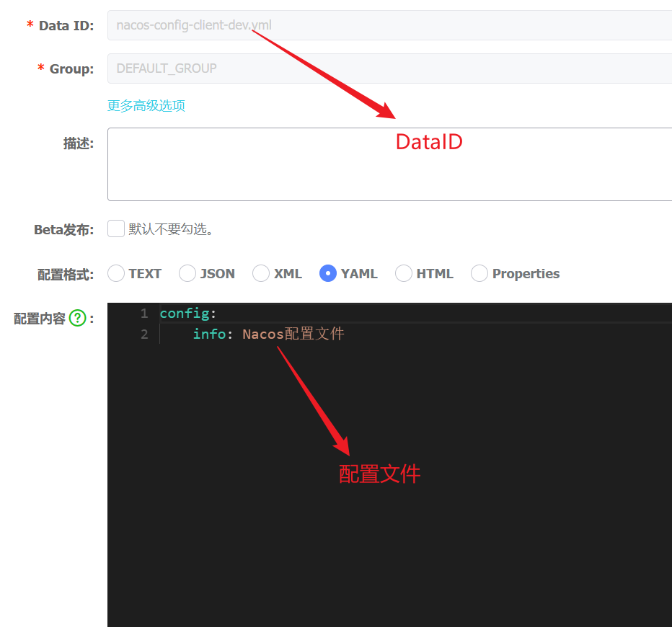Pick the HTML format radio button
The width and height of the screenshot is (672, 630).
(404, 273)
